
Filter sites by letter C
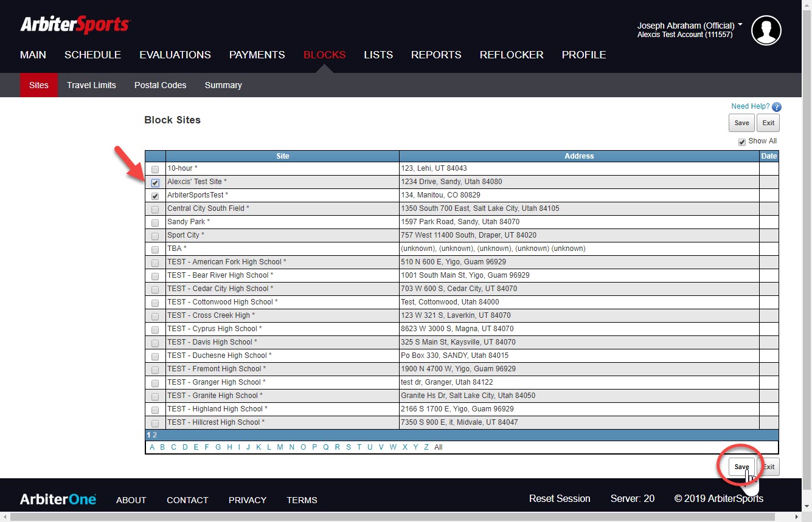pos(173,447)
